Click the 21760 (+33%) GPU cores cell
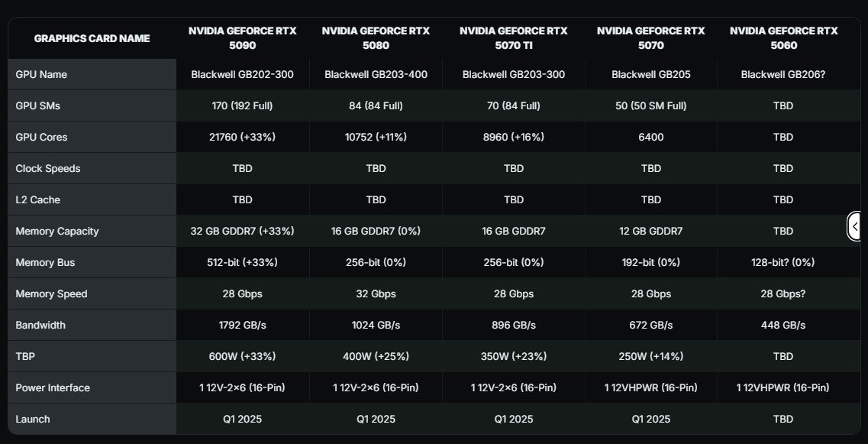 pyautogui.click(x=243, y=137)
